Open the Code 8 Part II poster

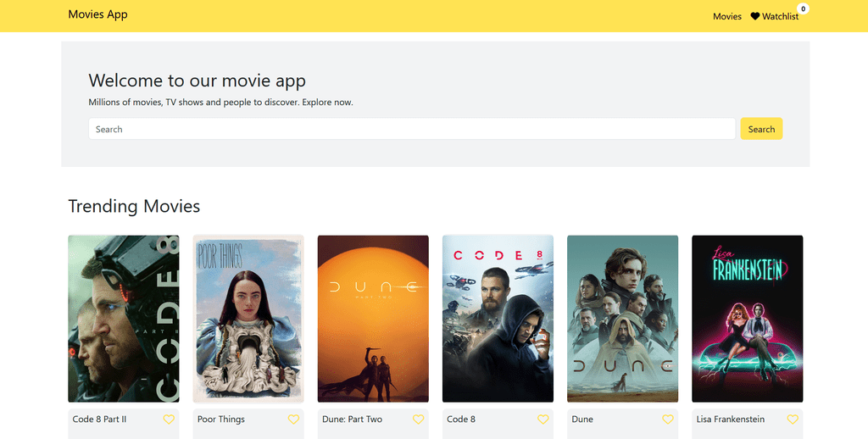point(124,319)
